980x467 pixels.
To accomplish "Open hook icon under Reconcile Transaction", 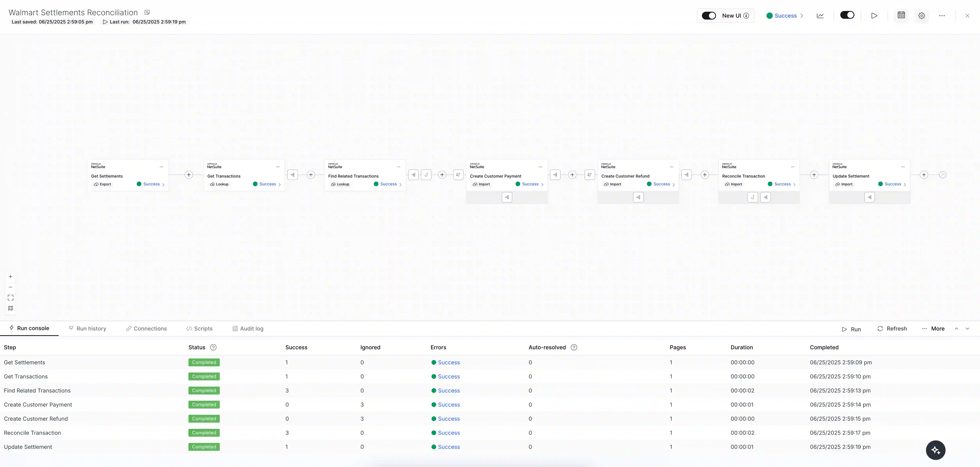I will [x=753, y=197].
